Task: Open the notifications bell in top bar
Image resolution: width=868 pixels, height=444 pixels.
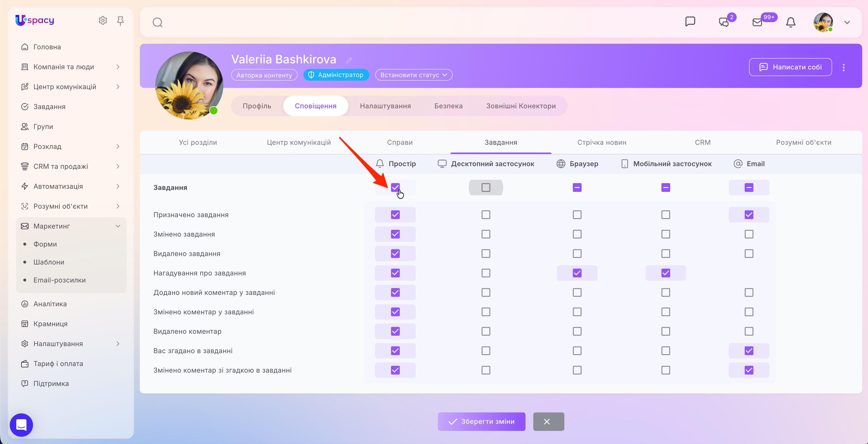Action: [791, 22]
